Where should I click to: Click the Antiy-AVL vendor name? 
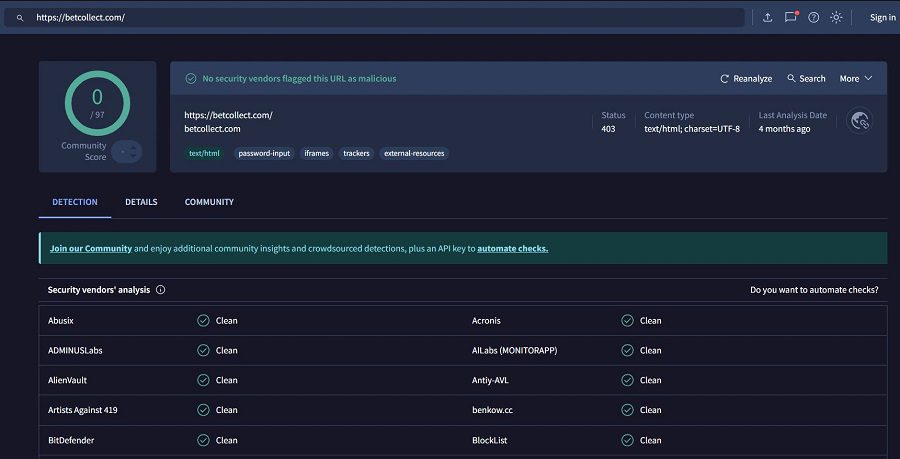(x=490, y=380)
